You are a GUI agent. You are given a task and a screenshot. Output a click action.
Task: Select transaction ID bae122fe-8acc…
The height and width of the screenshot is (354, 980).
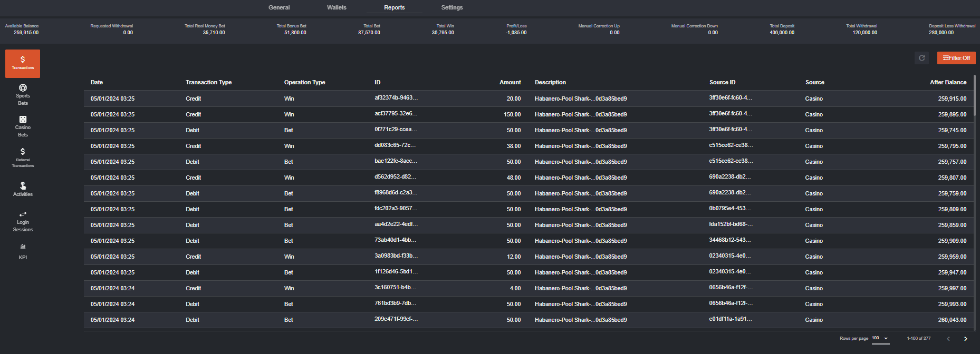(x=396, y=161)
